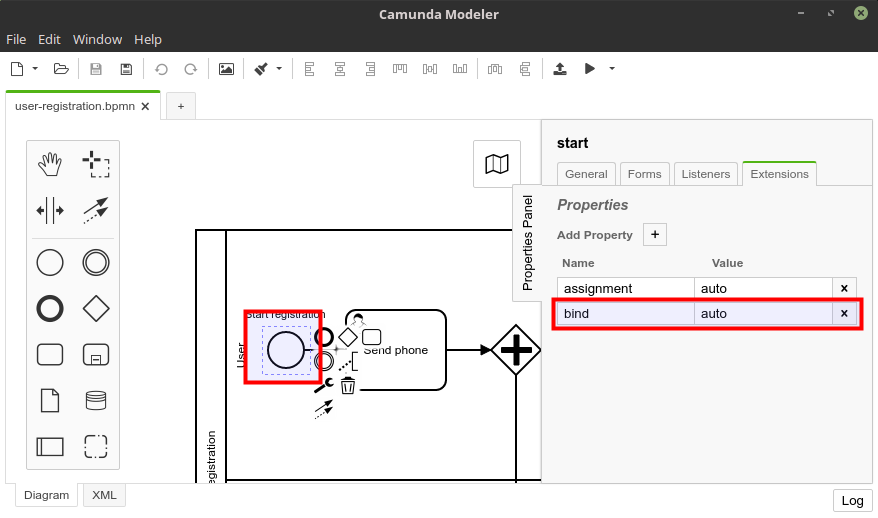This screenshot has height=518, width=878.
Task: Create a DataStoreReference from palette
Action: (x=96, y=400)
